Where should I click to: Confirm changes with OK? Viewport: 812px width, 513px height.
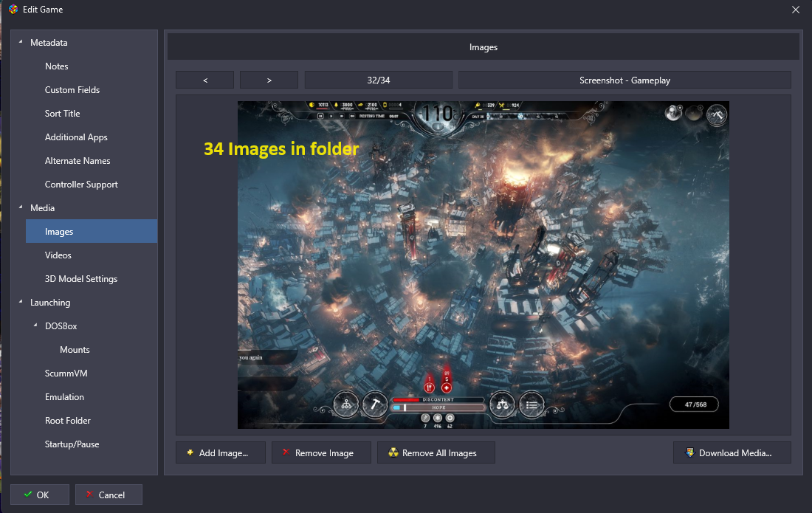click(40, 495)
